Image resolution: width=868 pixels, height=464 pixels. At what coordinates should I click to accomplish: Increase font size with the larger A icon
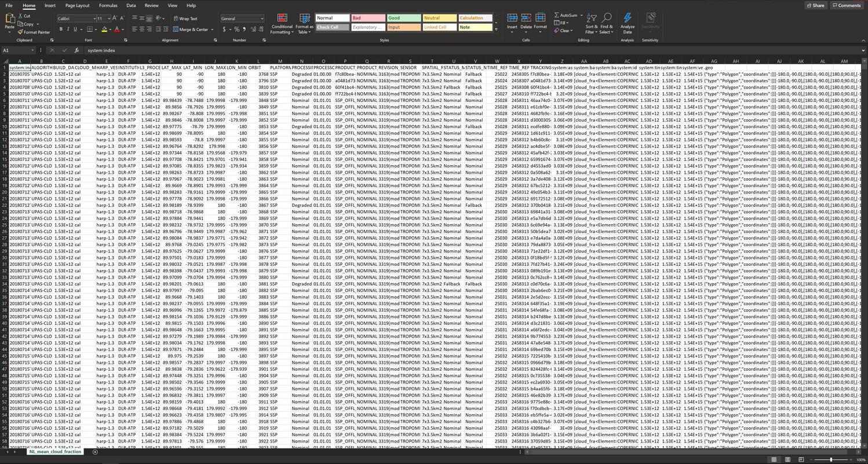[x=115, y=19]
